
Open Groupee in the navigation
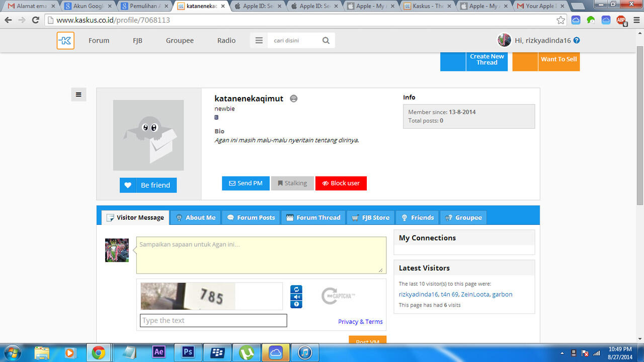coord(180,41)
